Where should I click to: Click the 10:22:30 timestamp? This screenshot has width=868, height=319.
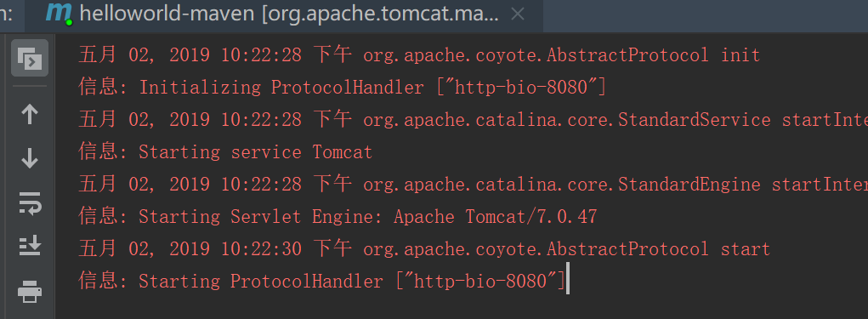[261, 249]
